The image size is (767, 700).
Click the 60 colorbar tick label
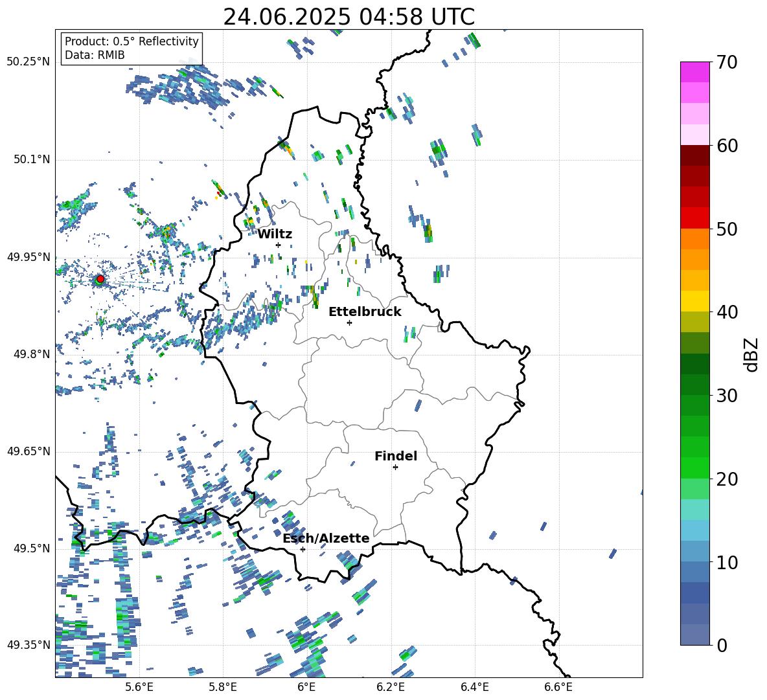[726, 146]
